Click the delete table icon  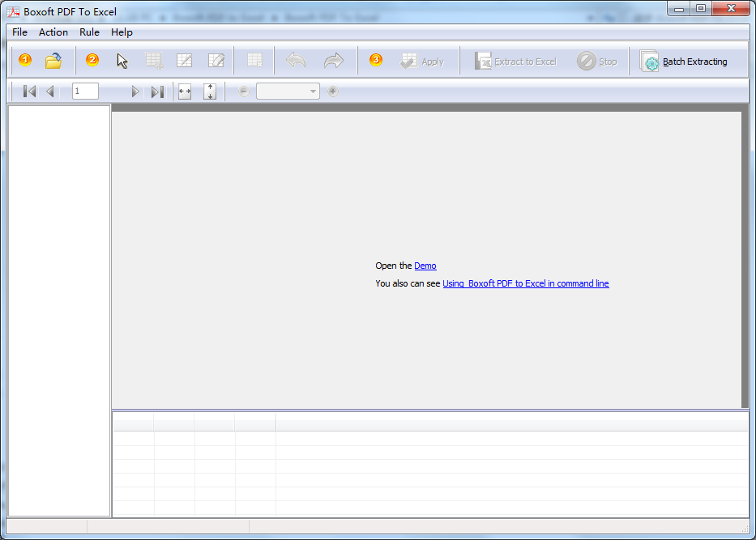[x=254, y=60]
